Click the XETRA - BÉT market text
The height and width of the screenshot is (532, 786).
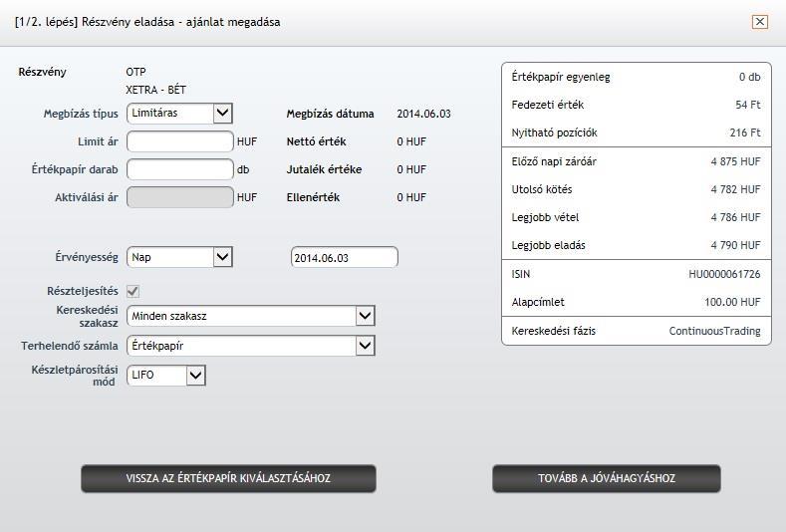pyautogui.click(x=155, y=90)
